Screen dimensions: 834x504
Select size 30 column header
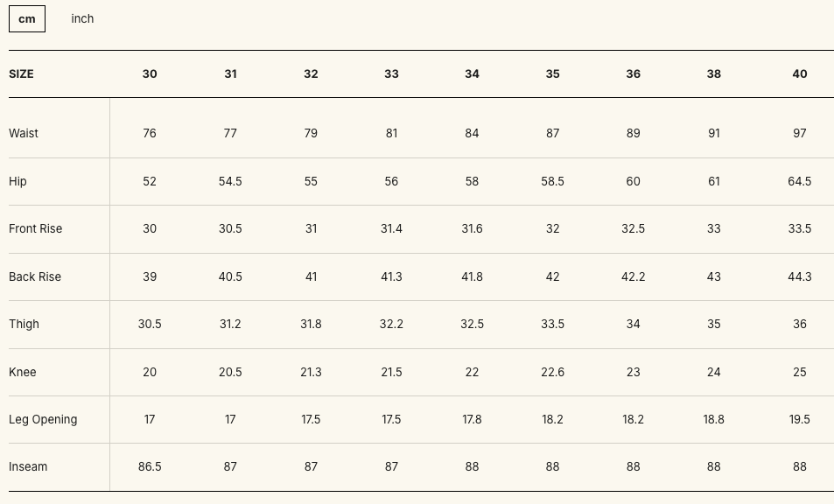(150, 74)
